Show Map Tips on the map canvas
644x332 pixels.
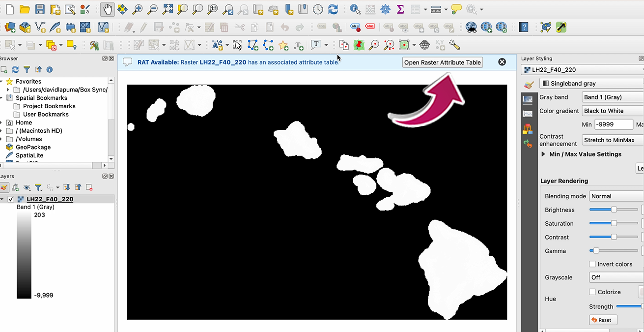(456, 9)
